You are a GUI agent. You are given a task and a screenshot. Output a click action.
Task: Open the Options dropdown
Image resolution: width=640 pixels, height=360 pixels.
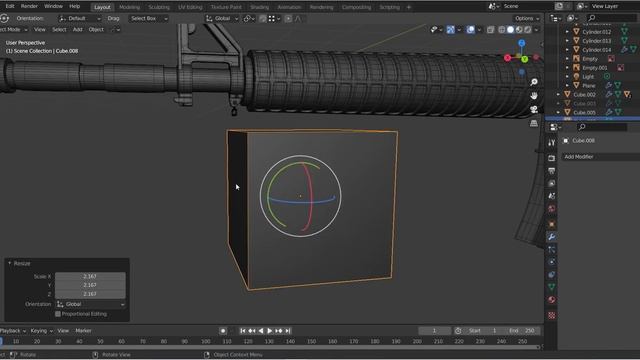click(x=527, y=18)
